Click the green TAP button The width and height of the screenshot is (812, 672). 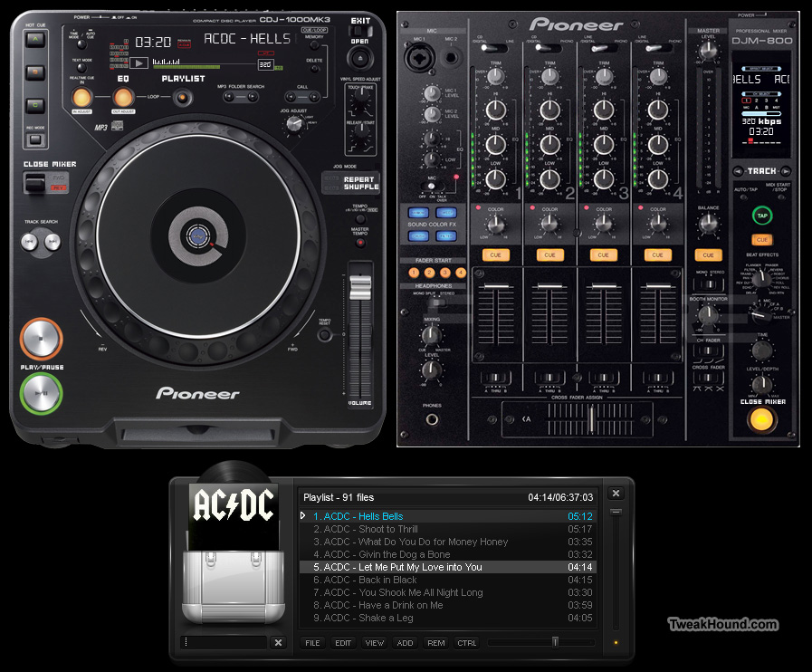[x=762, y=216]
